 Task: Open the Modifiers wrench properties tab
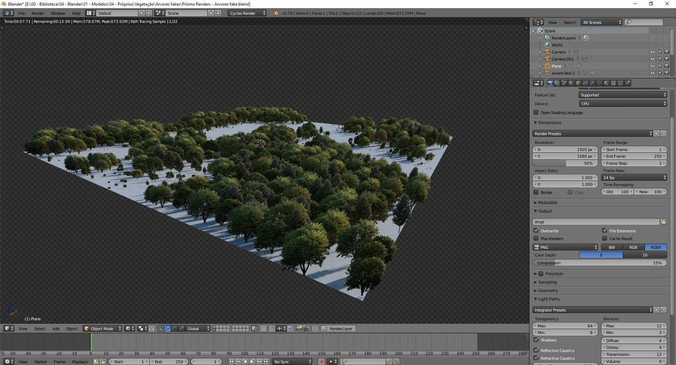[592, 83]
